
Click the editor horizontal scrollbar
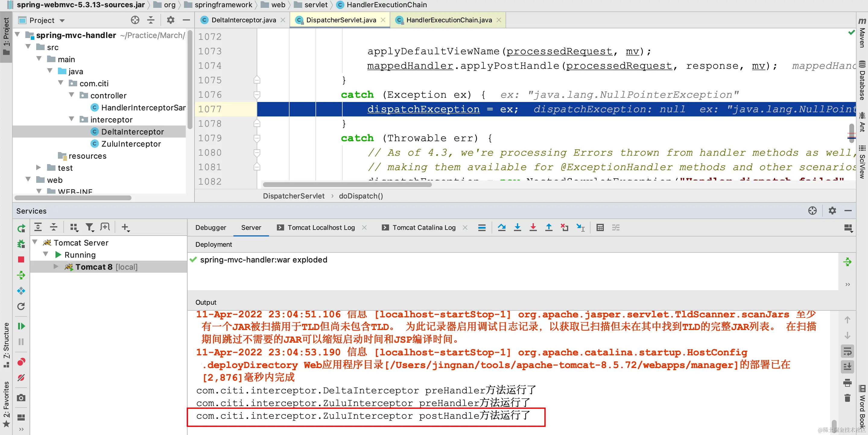pyautogui.click(x=347, y=184)
